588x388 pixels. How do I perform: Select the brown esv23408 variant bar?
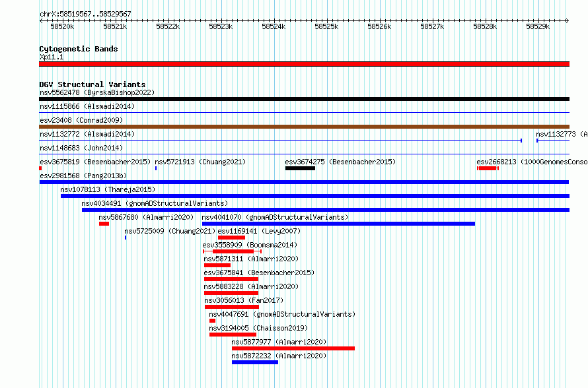coord(304,127)
